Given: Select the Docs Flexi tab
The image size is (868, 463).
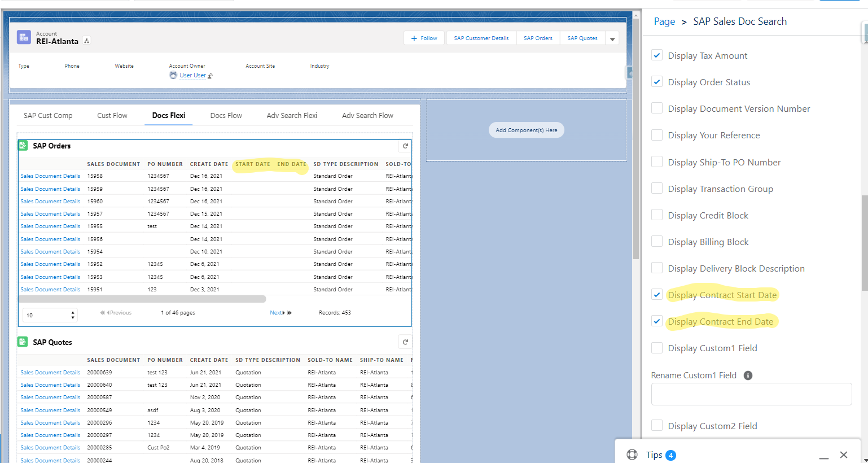Looking at the screenshot, I should tap(169, 116).
